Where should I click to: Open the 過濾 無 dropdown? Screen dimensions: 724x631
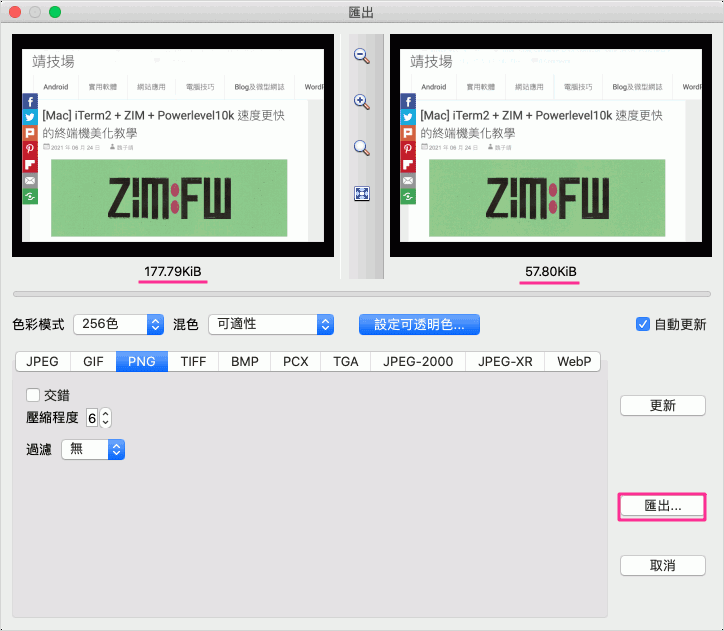[93, 449]
